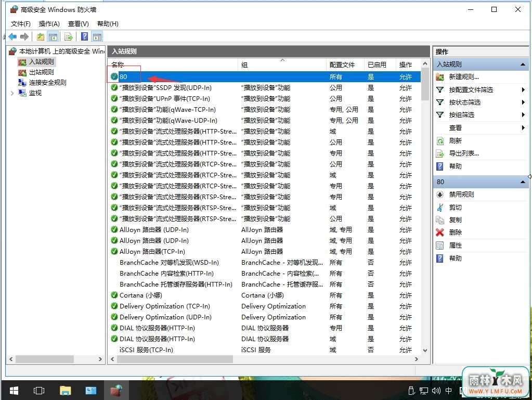The image size is (532, 400).
Task: Click the Back arrow toolbar icon
Action: [13, 36]
